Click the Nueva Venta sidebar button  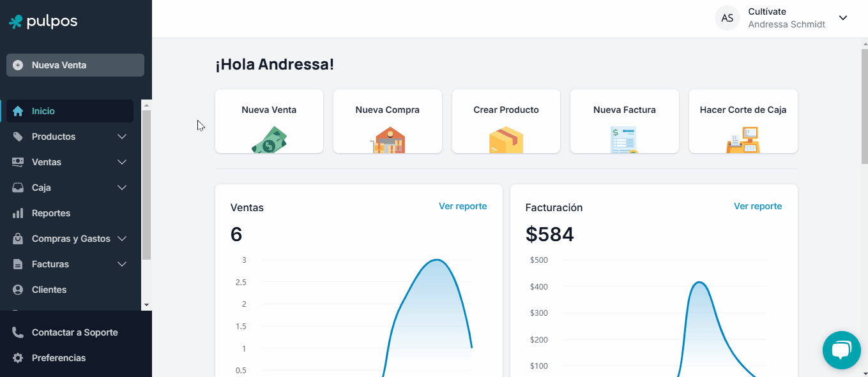[75, 65]
